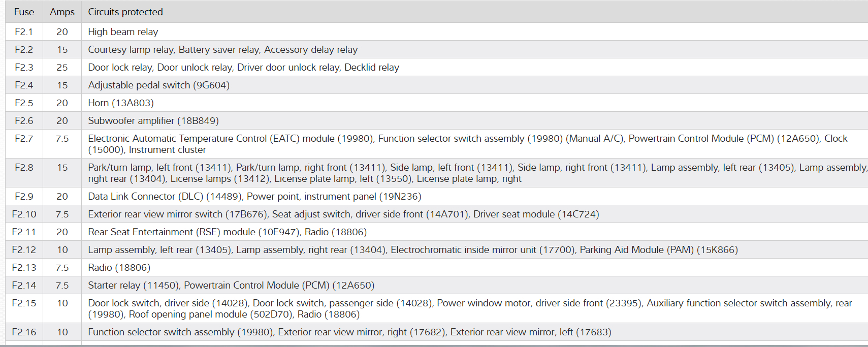This screenshot has height=347, width=868.
Task: Click the F2.16 fuse label
Action: [24, 332]
